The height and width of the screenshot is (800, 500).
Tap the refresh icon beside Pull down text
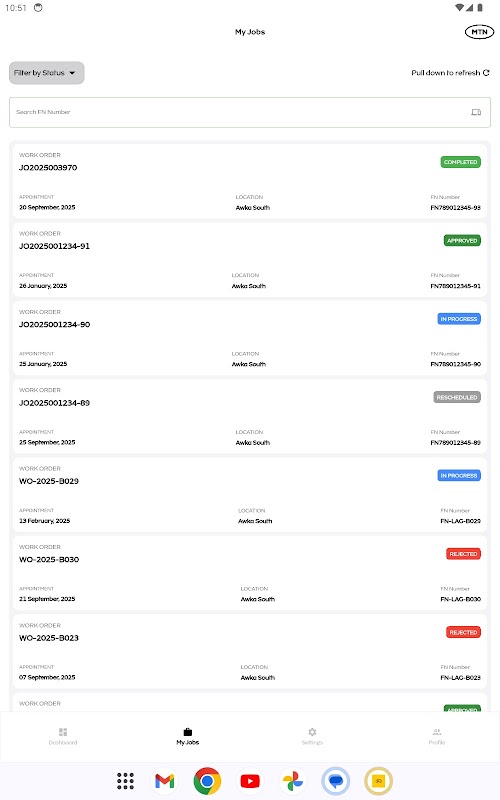(486, 73)
